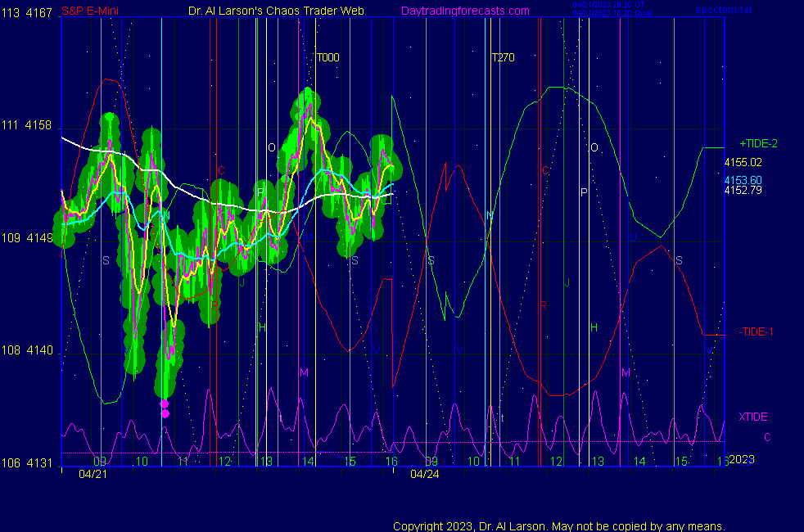Click the '14' hour label of 04/21 session

tap(308, 462)
